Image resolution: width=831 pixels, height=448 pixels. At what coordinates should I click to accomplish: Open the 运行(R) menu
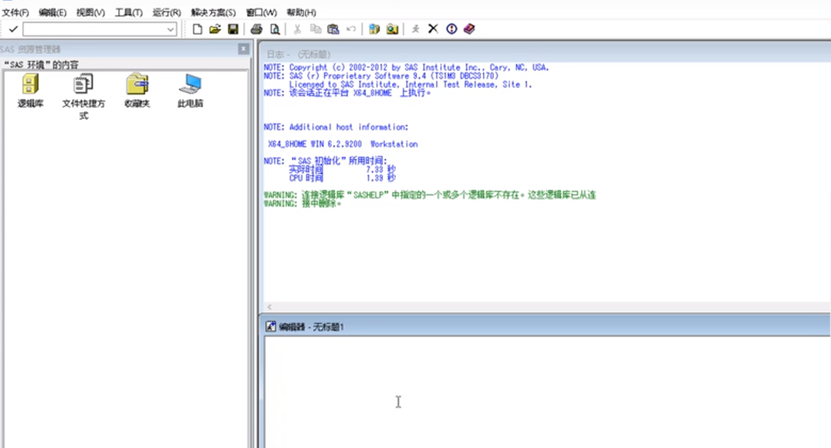point(167,12)
